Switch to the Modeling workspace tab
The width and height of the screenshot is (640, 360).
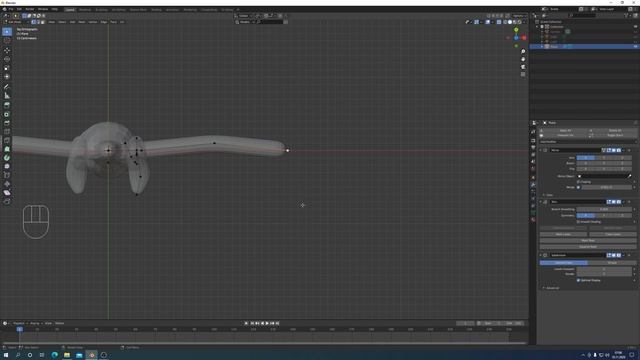pyautogui.click(x=85, y=9)
